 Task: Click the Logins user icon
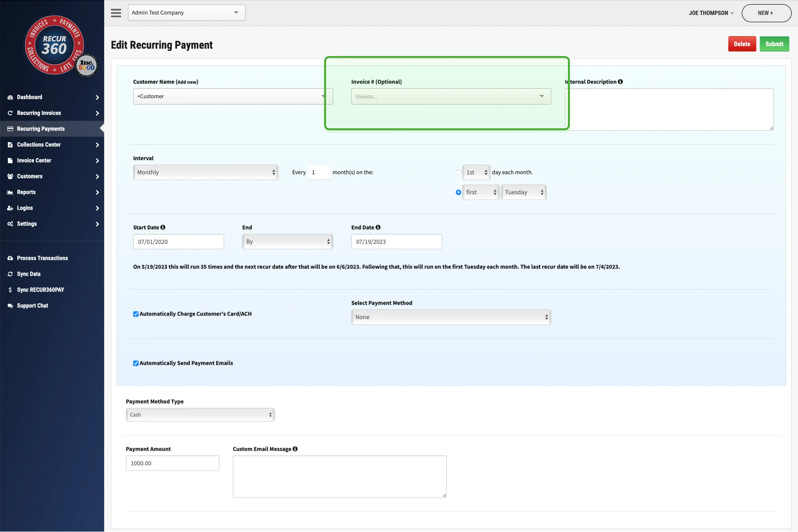10,208
